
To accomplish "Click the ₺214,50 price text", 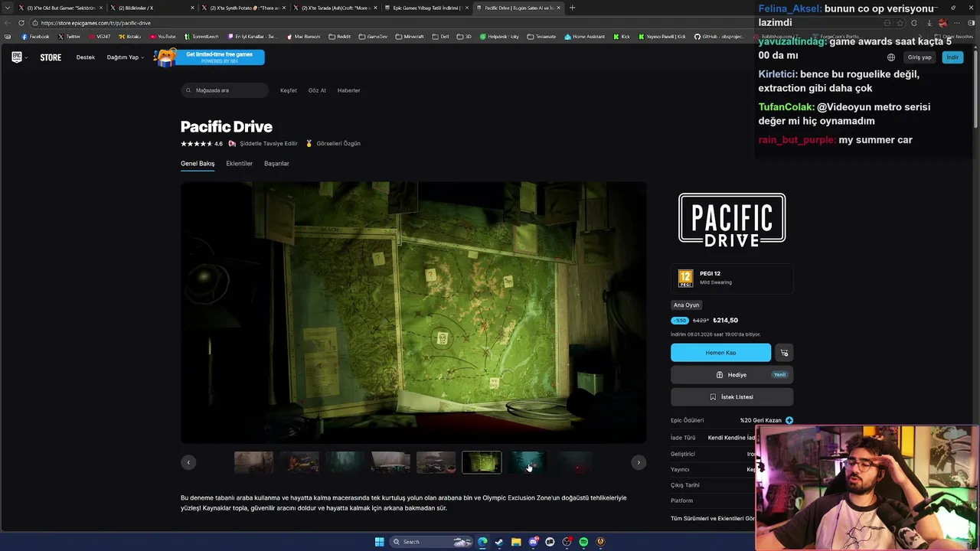I will (725, 321).
